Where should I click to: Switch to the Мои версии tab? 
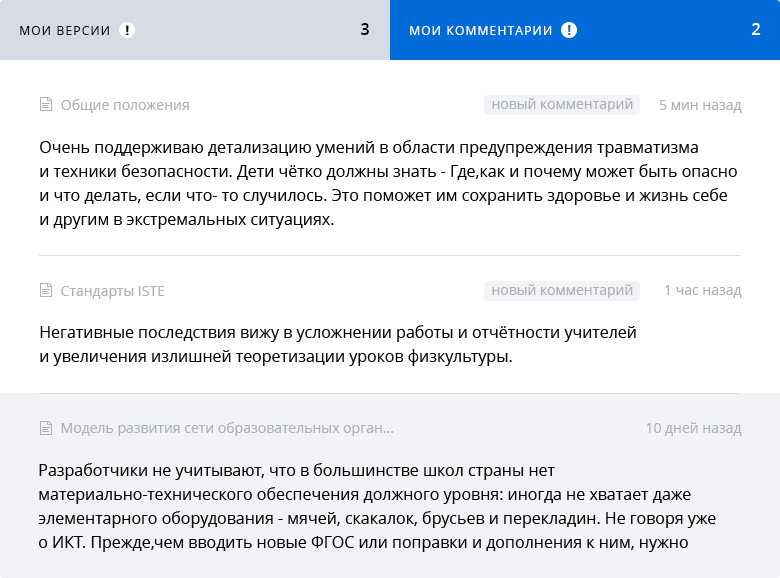(195, 30)
